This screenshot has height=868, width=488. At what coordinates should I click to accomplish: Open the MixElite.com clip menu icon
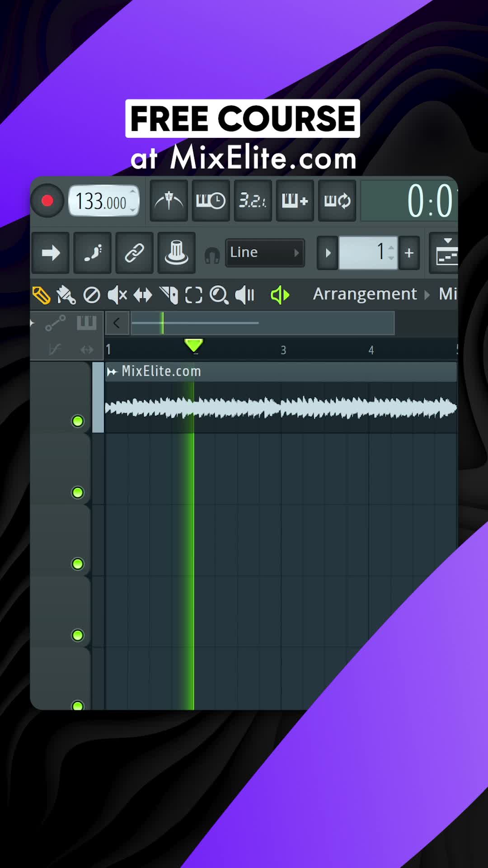coord(112,372)
